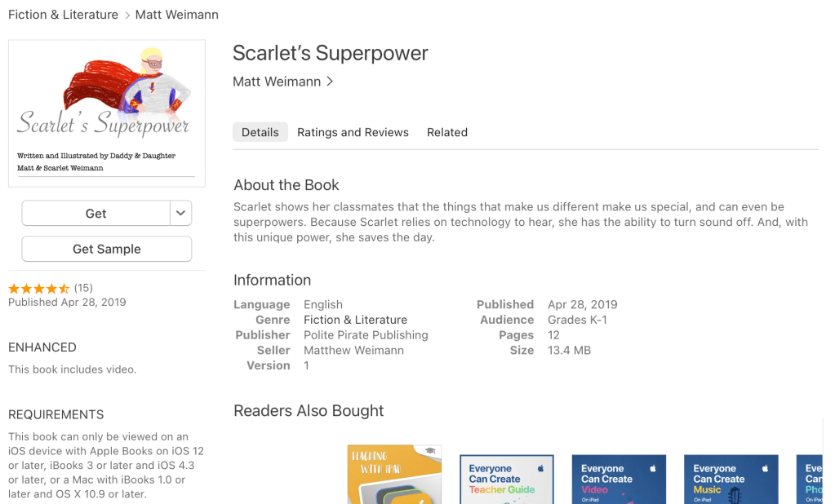
Task: Open Everyone Can Create Music book
Action: [731, 480]
